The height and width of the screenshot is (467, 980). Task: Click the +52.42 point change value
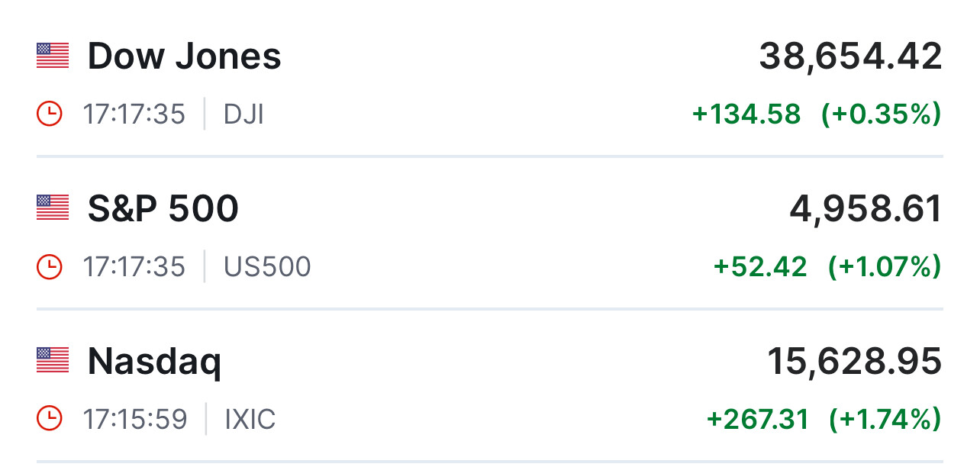click(x=760, y=267)
